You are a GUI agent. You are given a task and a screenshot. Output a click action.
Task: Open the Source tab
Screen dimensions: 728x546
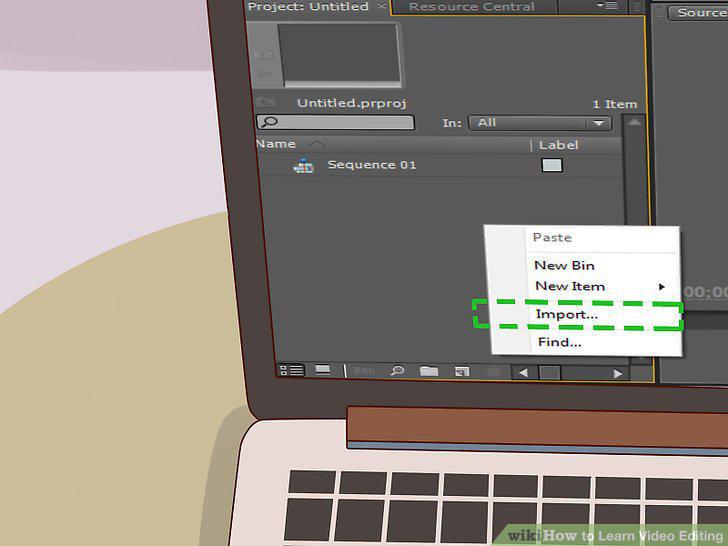698,13
